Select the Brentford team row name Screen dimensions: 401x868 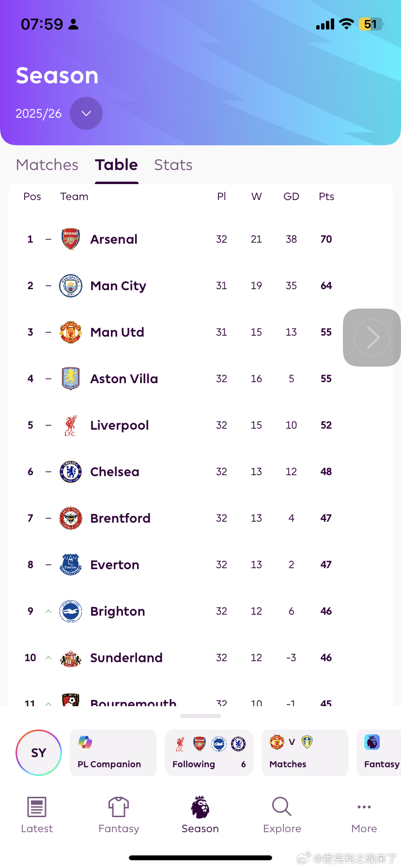click(120, 518)
